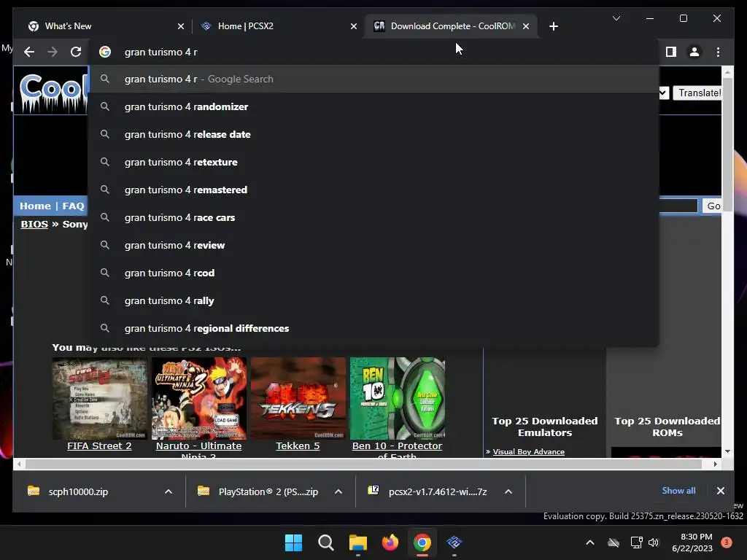Open the CoolROM Home link
Image resolution: width=747 pixels, height=560 pixels.
point(35,206)
